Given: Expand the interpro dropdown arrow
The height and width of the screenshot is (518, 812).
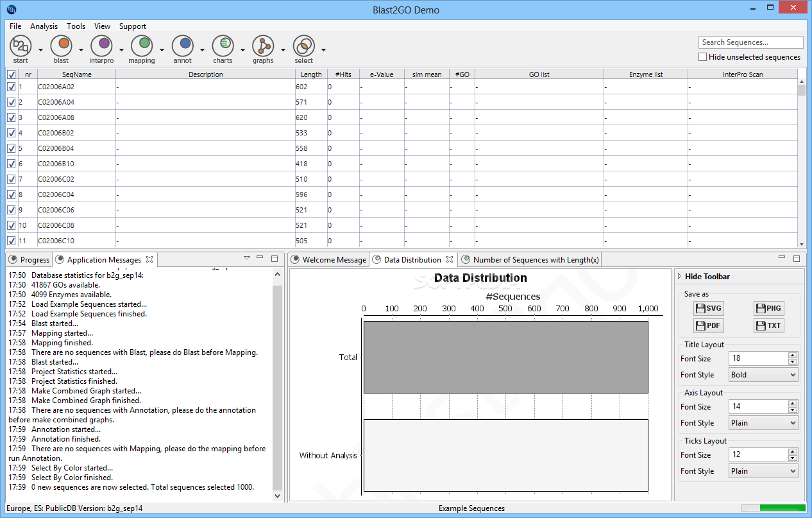Looking at the screenshot, I should 121,49.
